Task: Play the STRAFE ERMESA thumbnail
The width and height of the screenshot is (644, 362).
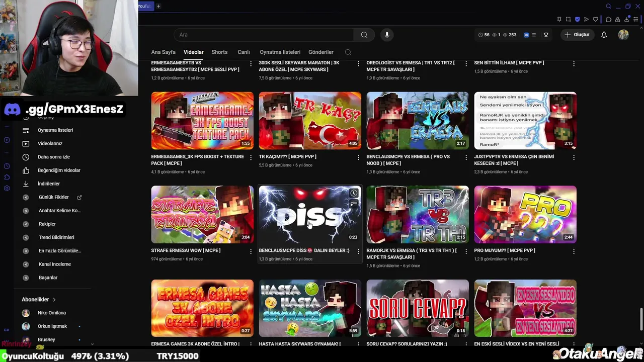Action: [x=202, y=215]
